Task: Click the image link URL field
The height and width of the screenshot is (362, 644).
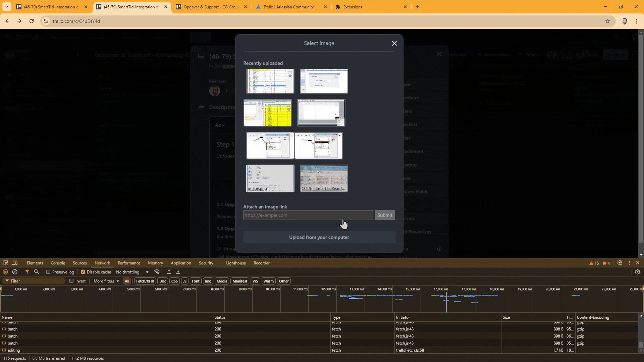Action: [308, 215]
